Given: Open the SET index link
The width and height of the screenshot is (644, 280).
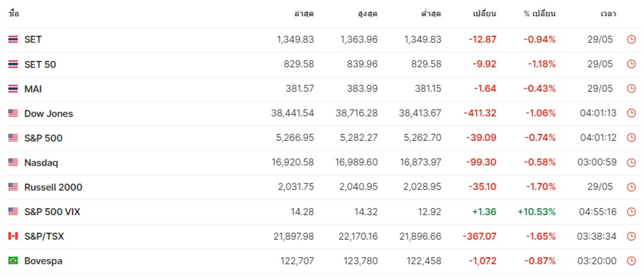Looking at the screenshot, I should tap(33, 40).
